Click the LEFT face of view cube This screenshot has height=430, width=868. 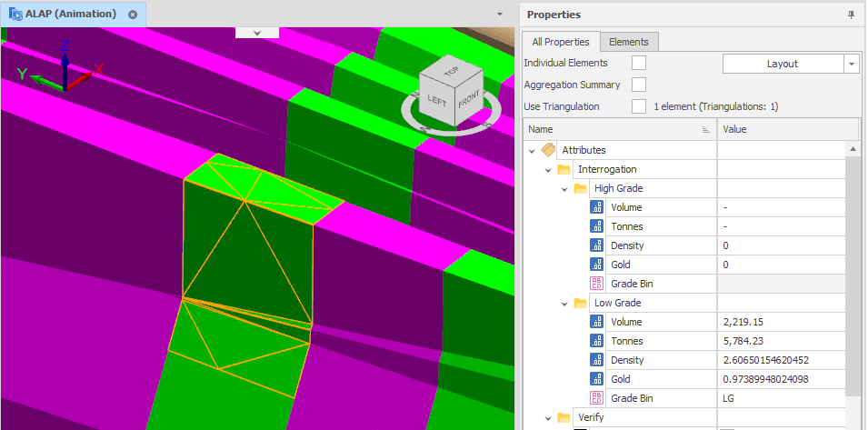click(x=437, y=101)
